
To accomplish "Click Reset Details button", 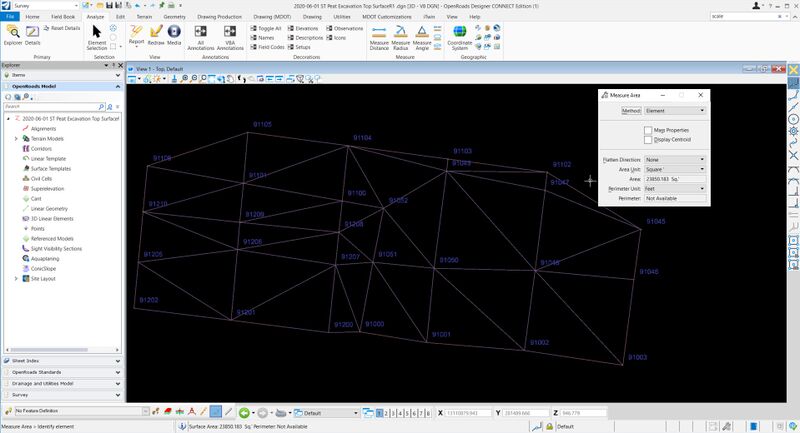I will 62,29.
